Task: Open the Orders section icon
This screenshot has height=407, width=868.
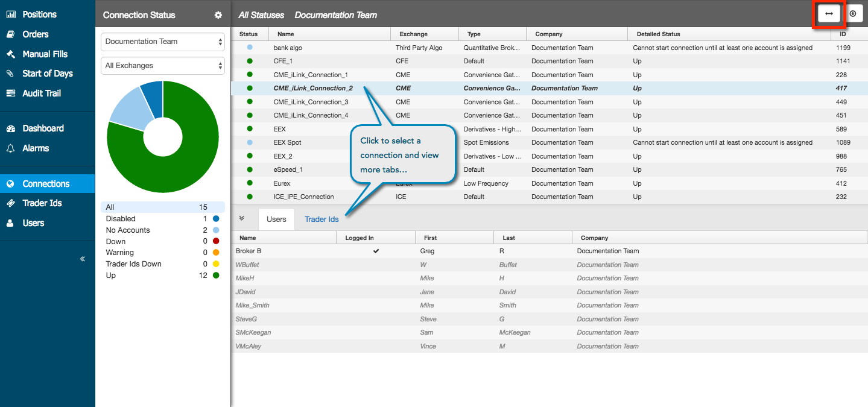Action: click(x=10, y=34)
